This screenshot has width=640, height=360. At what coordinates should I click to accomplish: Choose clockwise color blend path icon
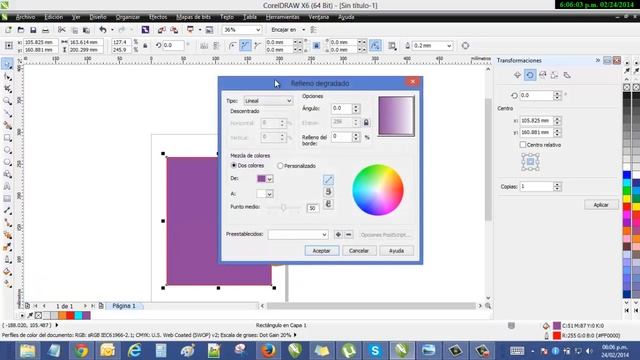click(328, 204)
